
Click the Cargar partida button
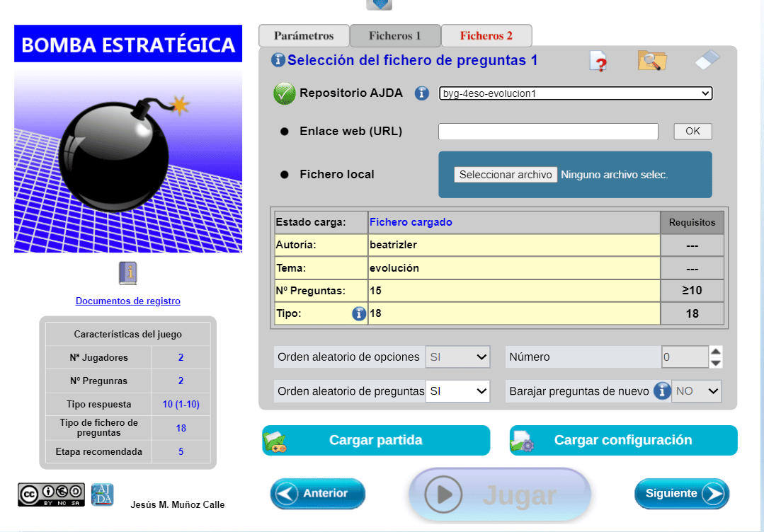click(376, 440)
